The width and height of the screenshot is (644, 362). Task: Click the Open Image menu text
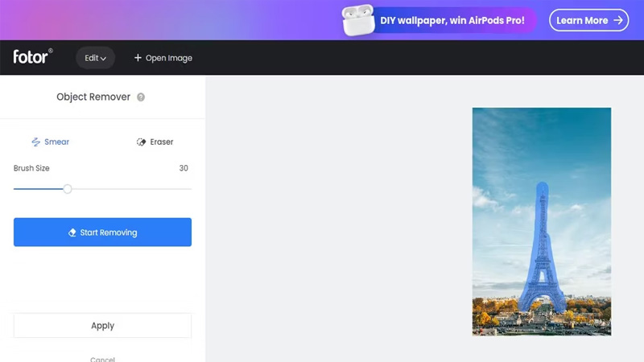coord(169,58)
